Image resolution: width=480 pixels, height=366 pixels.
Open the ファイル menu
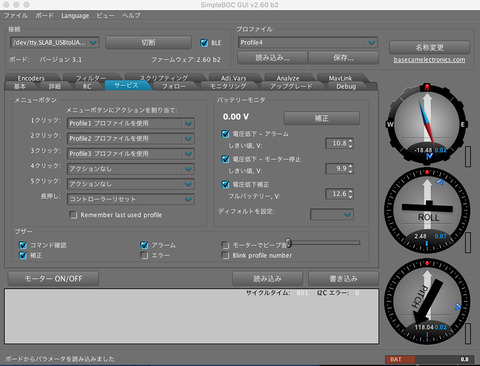click(x=16, y=16)
